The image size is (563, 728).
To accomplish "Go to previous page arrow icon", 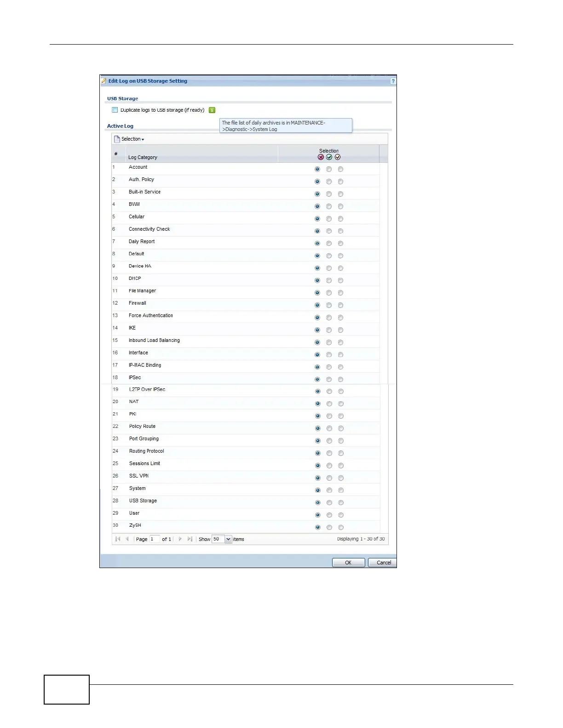I will point(127,539).
